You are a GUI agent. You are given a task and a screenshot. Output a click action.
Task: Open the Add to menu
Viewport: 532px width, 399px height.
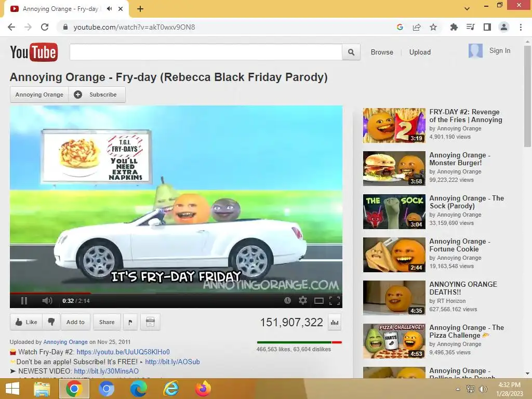coord(75,322)
